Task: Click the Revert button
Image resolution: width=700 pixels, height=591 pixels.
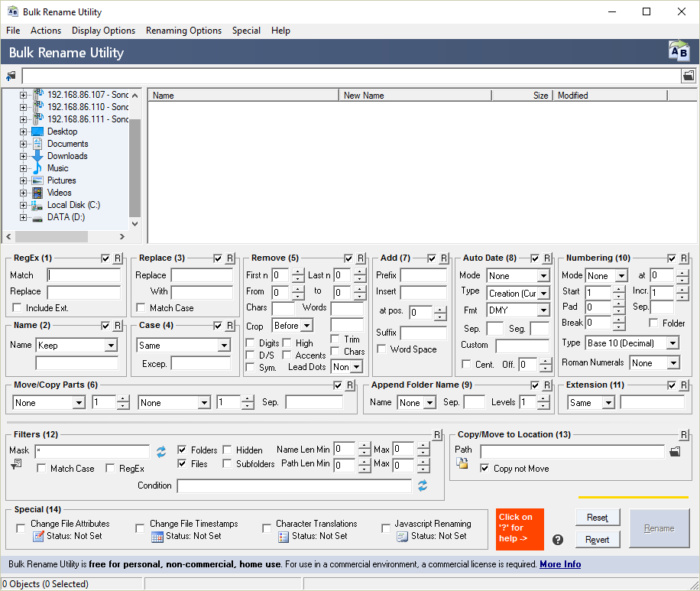Action: click(x=597, y=539)
